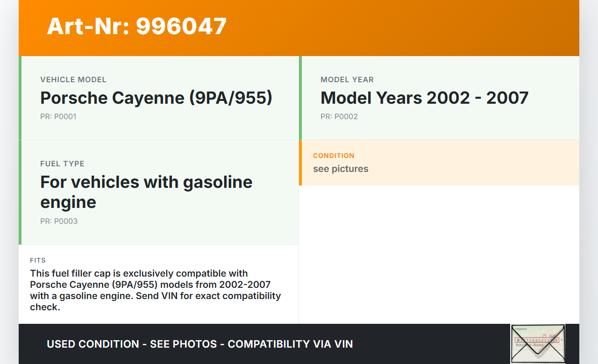The width and height of the screenshot is (598, 364).
Task: Click the PR: P0002 code
Action: pos(339,117)
